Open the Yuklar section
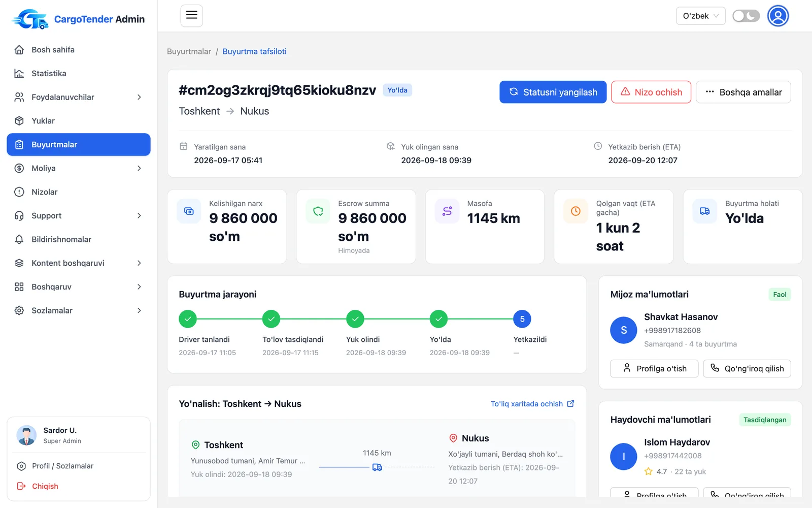The height and width of the screenshot is (508, 812). (x=79, y=121)
